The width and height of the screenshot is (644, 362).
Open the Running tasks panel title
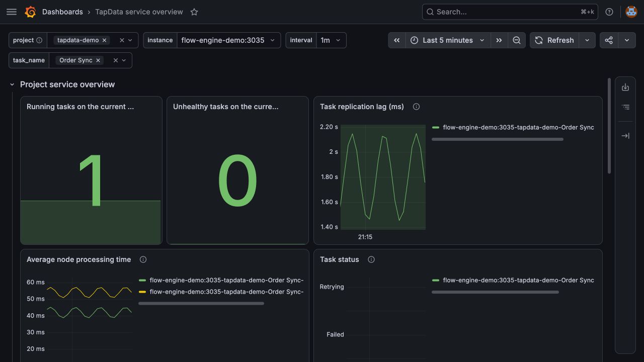coord(80,107)
